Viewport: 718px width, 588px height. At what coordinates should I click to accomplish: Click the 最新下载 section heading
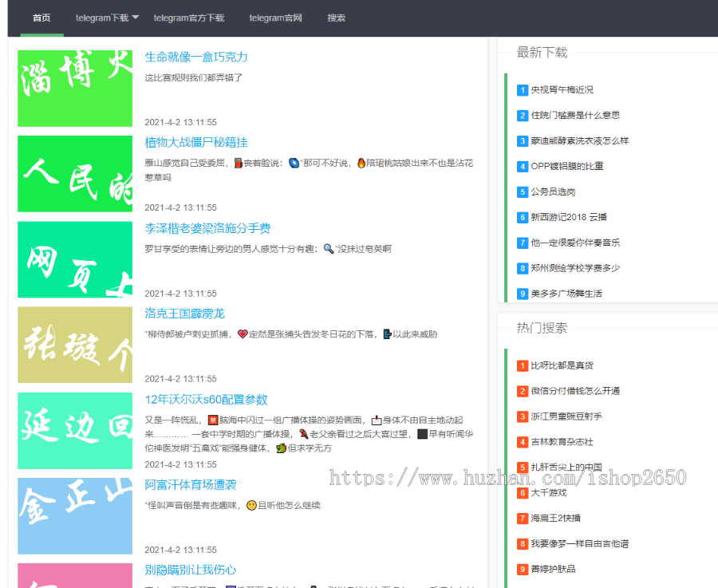(542, 53)
